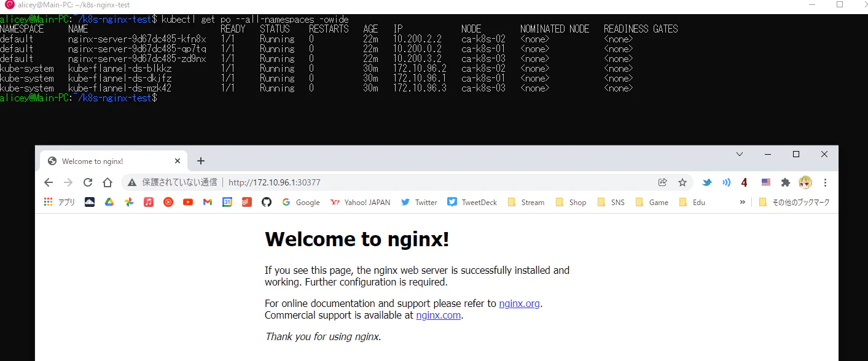Open the Yahoo! JAPAN bookmark
Viewport: 868px width, 361px height.
[x=360, y=202]
